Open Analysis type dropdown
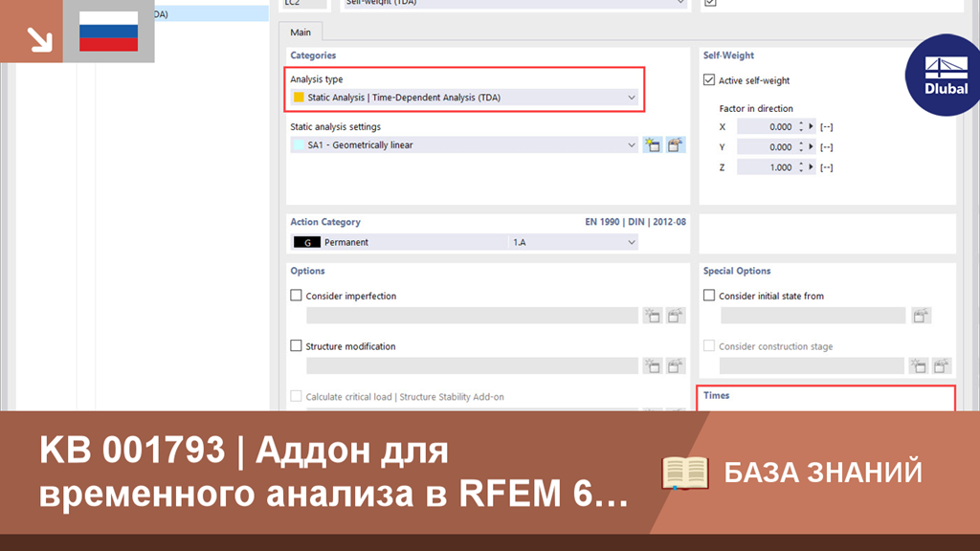The height and width of the screenshot is (551, 980). [464, 98]
